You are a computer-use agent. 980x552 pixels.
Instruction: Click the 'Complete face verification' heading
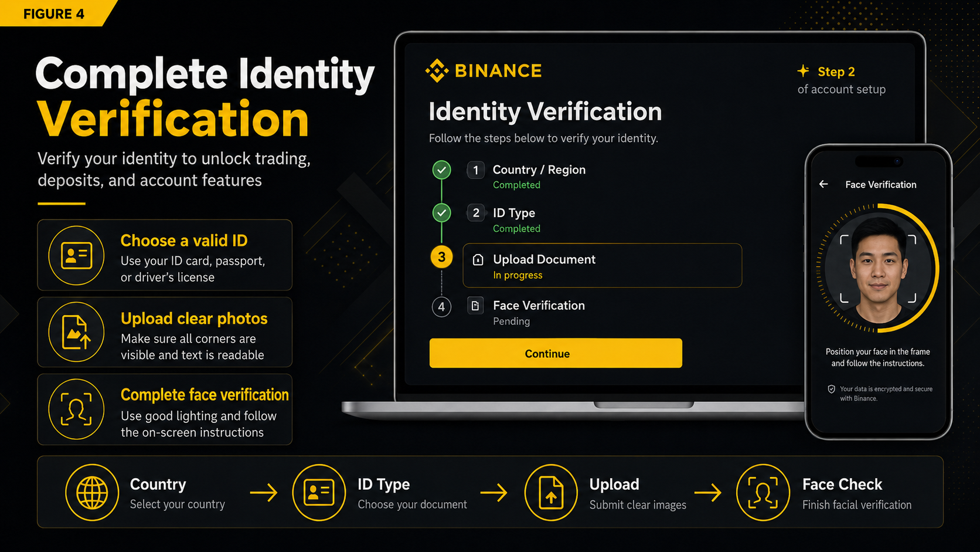pyautogui.click(x=205, y=395)
